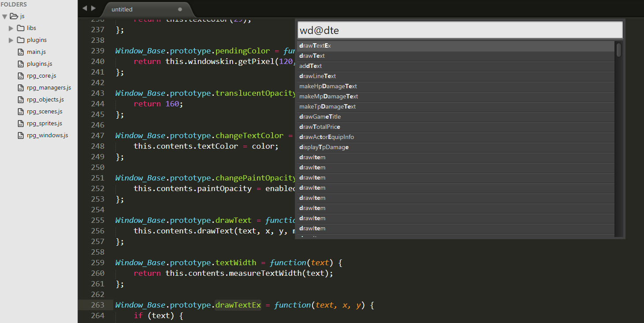The height and width of the screenshot is (323, 644).
Task: Click drawTextEx on line 263
Action: pos(238,305)
